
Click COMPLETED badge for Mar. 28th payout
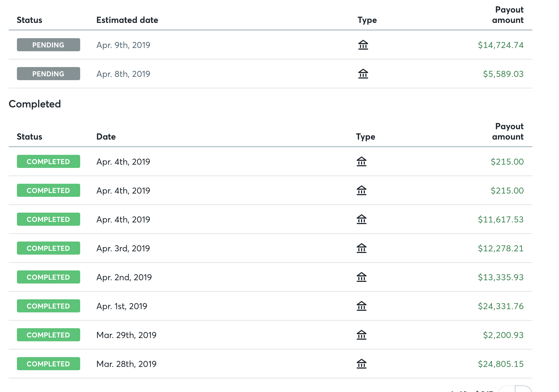click(48, 364)
